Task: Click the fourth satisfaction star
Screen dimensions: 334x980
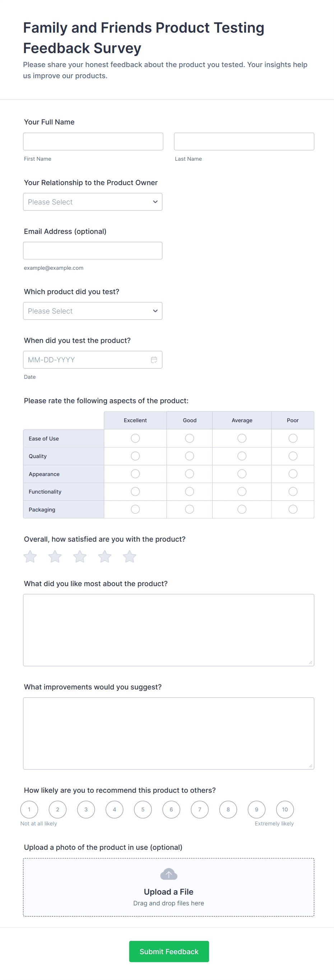Action: tap(105, 557)
